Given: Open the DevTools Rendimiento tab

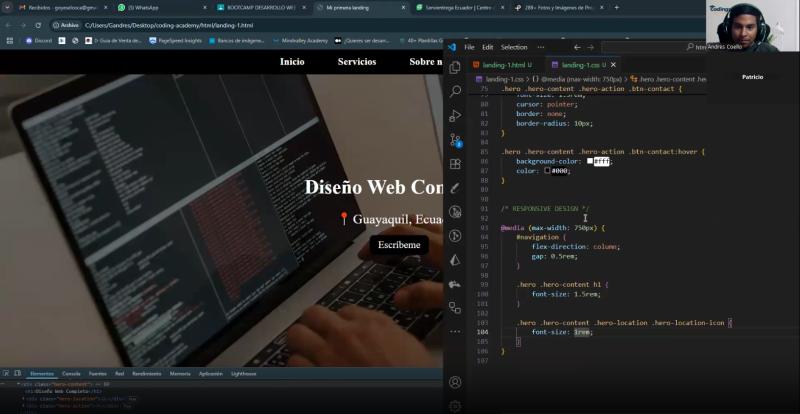Looking at the screenshot, I should click(146, 374).
